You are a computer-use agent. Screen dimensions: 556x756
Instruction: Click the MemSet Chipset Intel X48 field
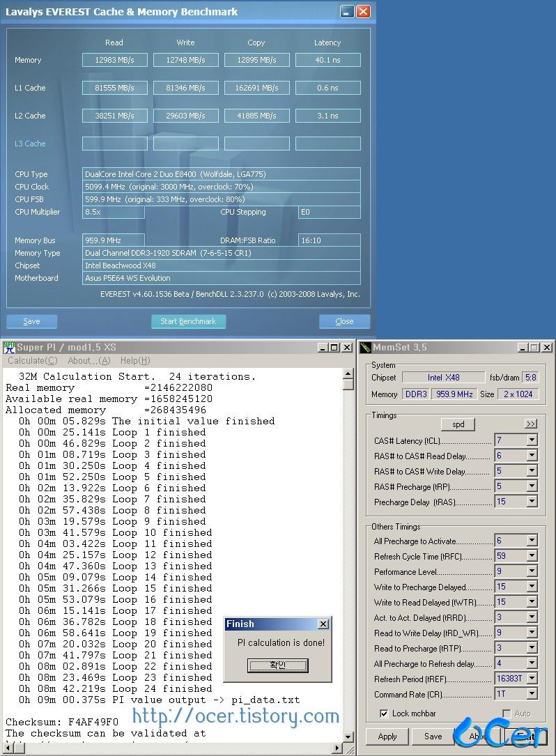(x=443, y=378)
